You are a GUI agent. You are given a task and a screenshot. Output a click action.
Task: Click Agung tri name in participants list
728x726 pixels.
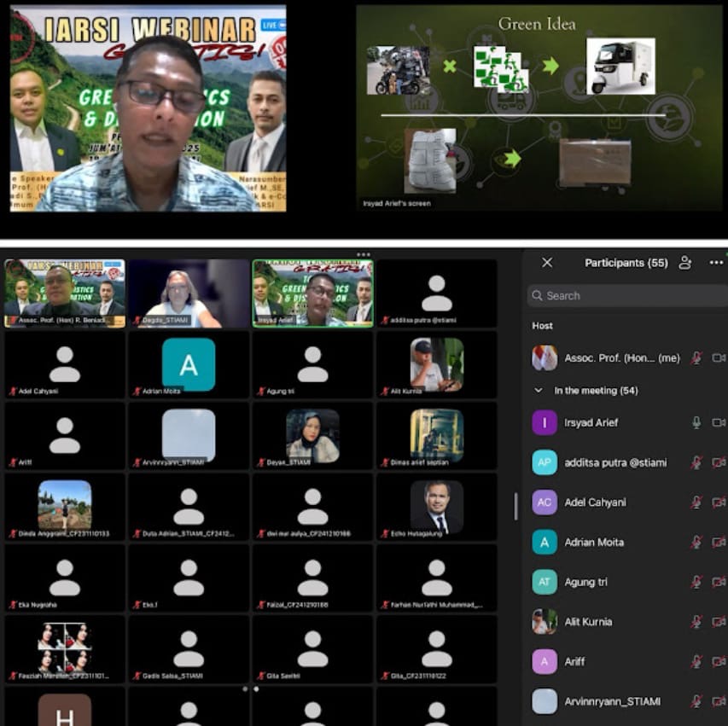pyautogui.click(x=585, y=582)
